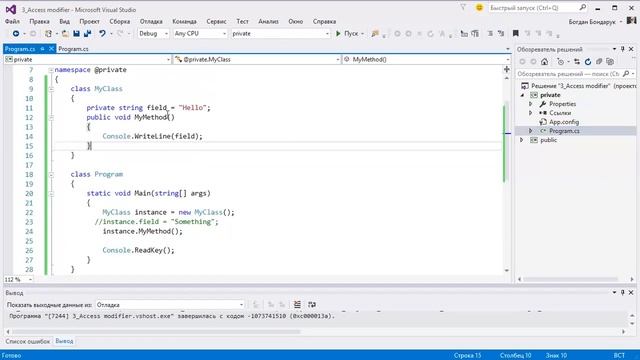
Task: Open the 112 % zoom level dropdown
Action: (18, 280)
